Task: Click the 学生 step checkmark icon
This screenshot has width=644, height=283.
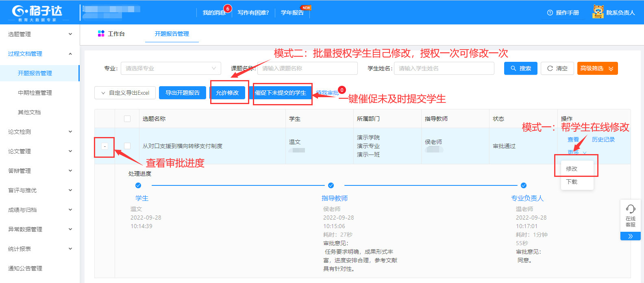Action: (x=138, y=185)
